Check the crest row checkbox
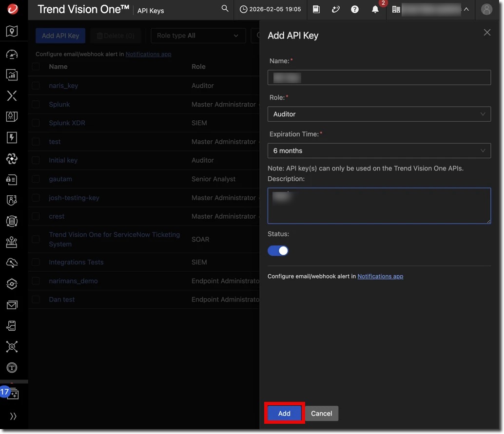The width and height of the screenshot is (504, 434). point(36,216)
